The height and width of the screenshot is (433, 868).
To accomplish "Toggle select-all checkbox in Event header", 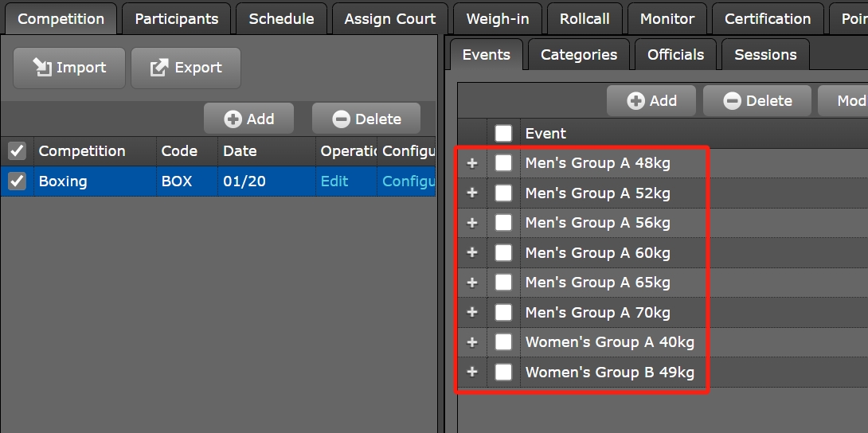I will pos(503,133).
